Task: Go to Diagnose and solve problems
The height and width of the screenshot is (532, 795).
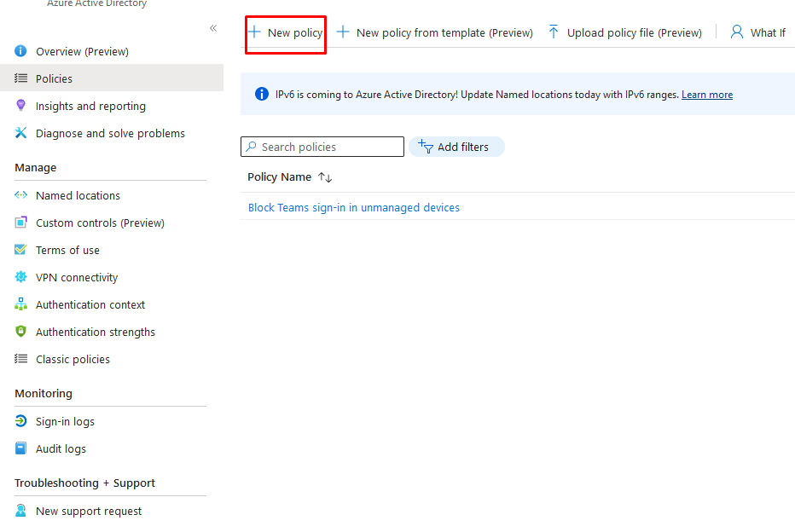Action: [x=110, y=133]
